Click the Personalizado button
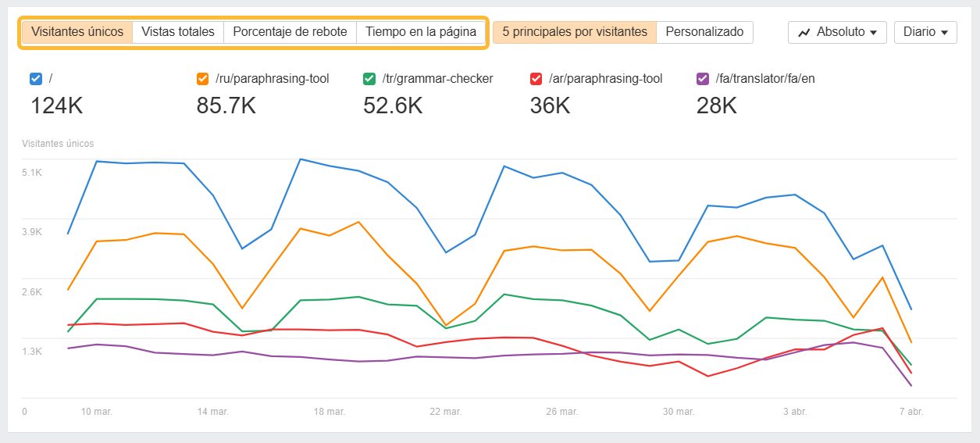 click(x=704, y=32)
